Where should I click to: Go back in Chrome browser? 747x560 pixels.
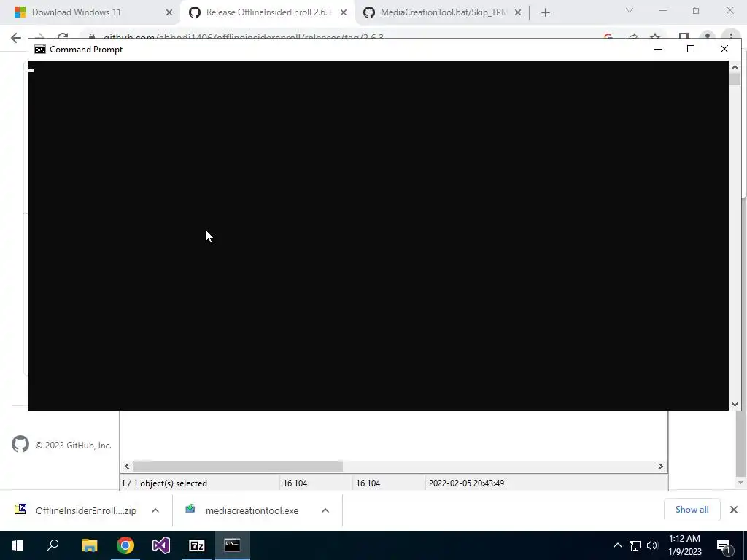(16, 38)
